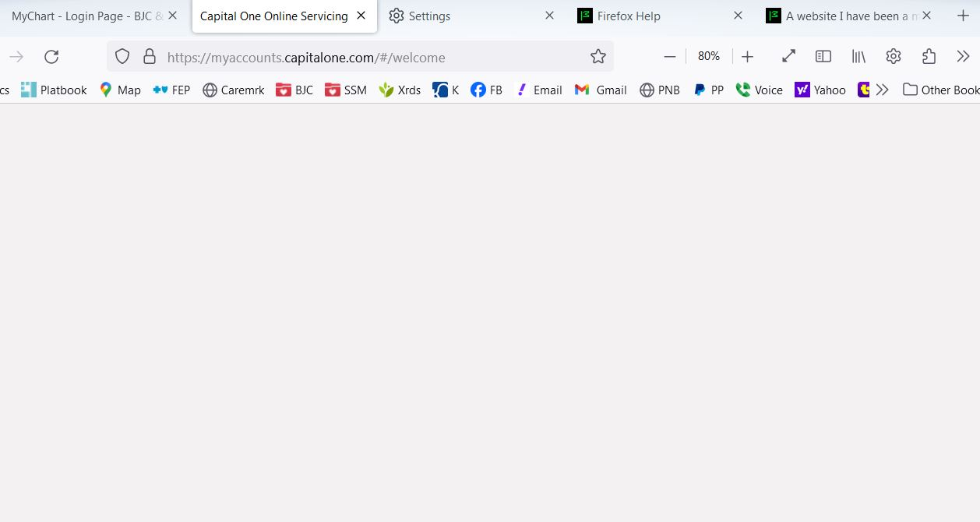
Task: Go forward one page
Action: pyautogui.click(x=16, y=56)
